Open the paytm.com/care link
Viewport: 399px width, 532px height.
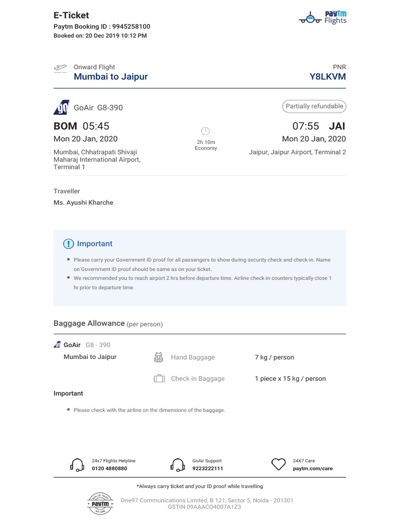(x=313, y=469)
